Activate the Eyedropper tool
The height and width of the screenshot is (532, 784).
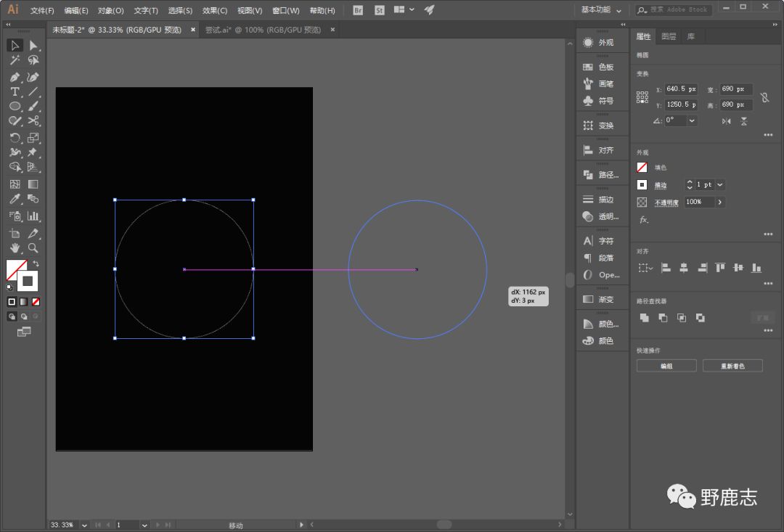tap(15, 199)
